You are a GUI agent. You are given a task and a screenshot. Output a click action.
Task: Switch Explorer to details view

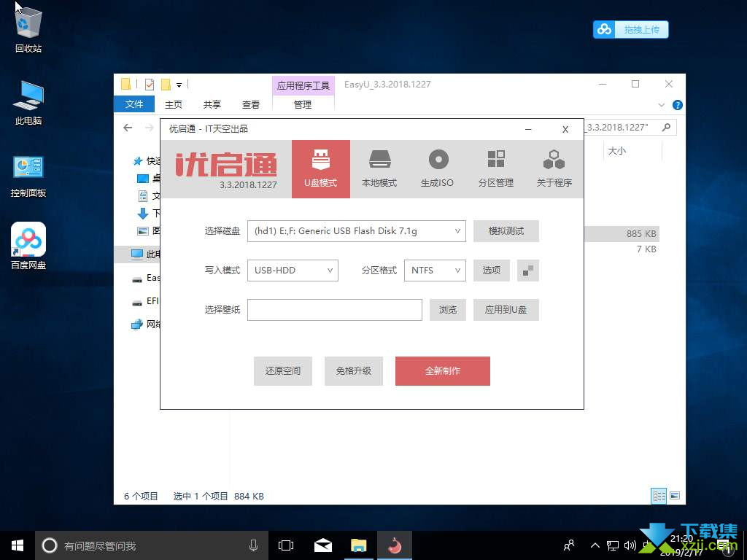[659, 496]
